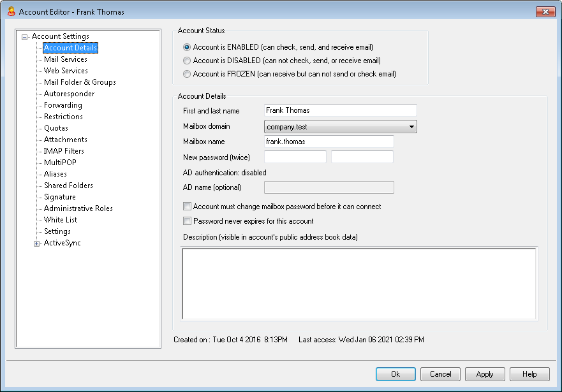Open the Mailbox domain dropdown
The image size is (562, 392).
coord(341,127)
